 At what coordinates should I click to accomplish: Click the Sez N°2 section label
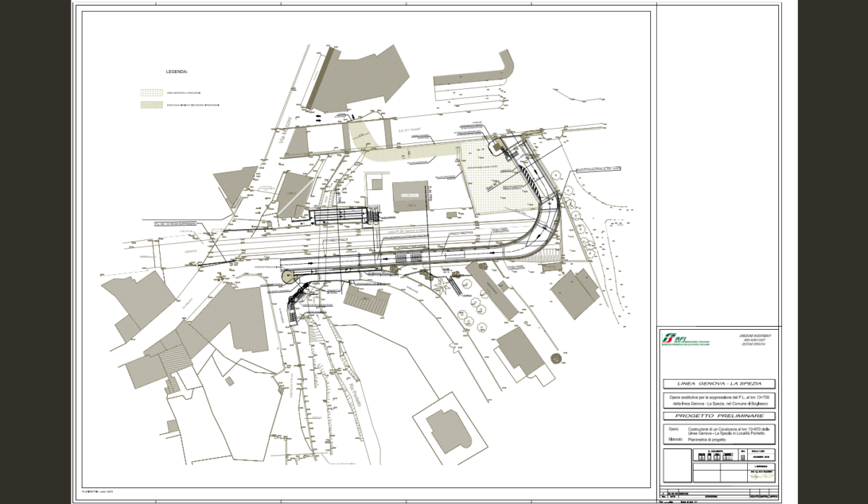(428, 195)
